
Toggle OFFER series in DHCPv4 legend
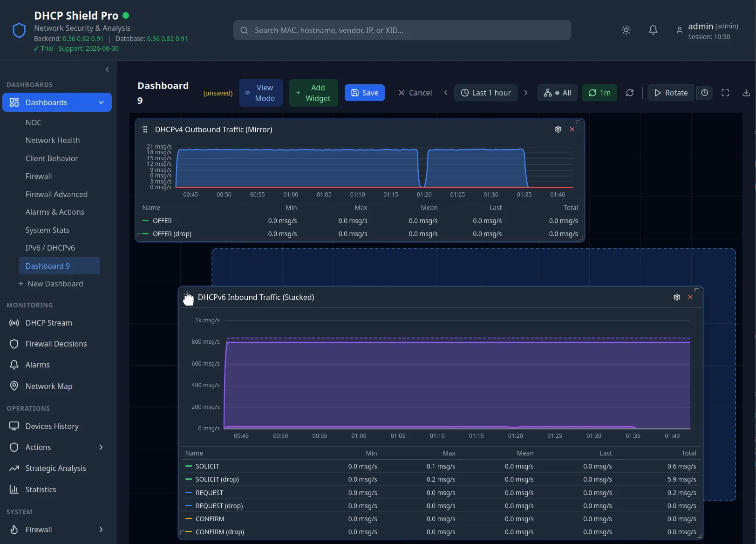(x=162, y=221)
